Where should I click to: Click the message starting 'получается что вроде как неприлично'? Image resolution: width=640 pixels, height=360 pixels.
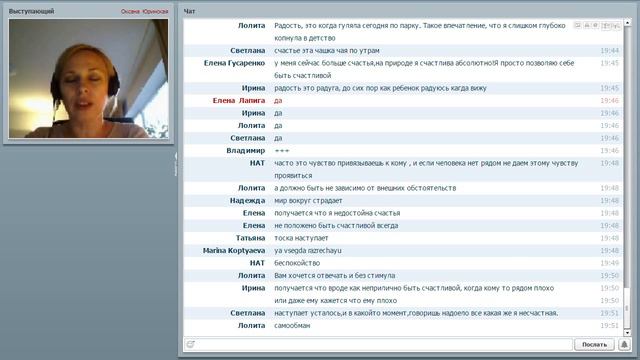pyautogui.click(x=414, y=288)
